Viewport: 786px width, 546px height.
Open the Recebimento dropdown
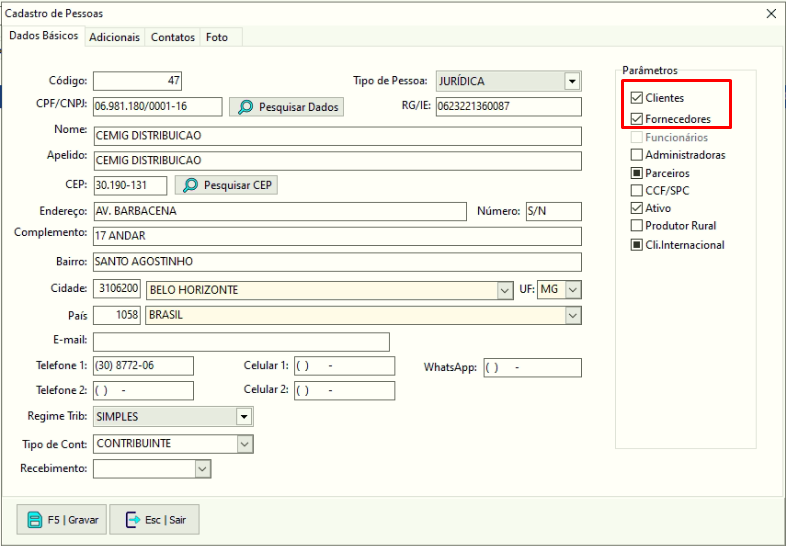pos(202,469)
